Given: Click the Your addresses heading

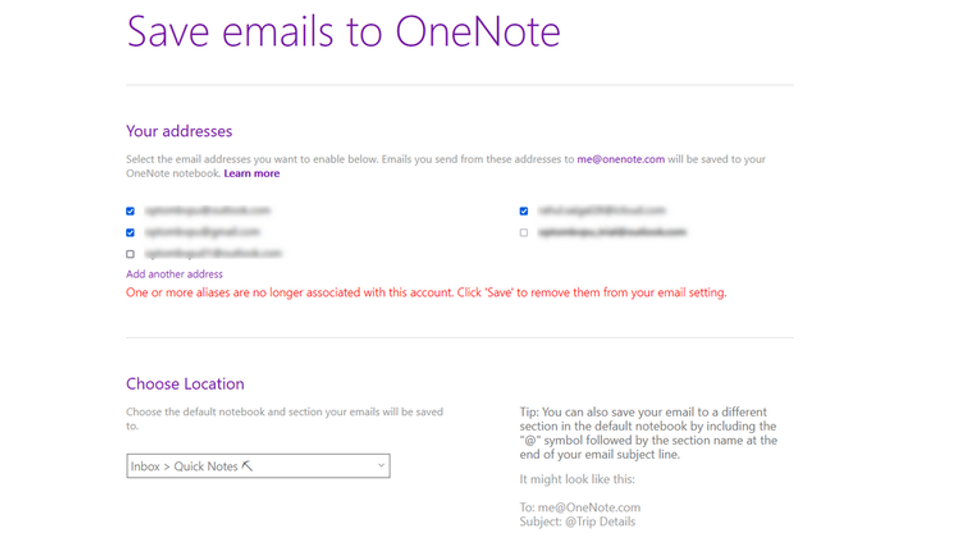Looking at the screenshot, I should 179,131.
